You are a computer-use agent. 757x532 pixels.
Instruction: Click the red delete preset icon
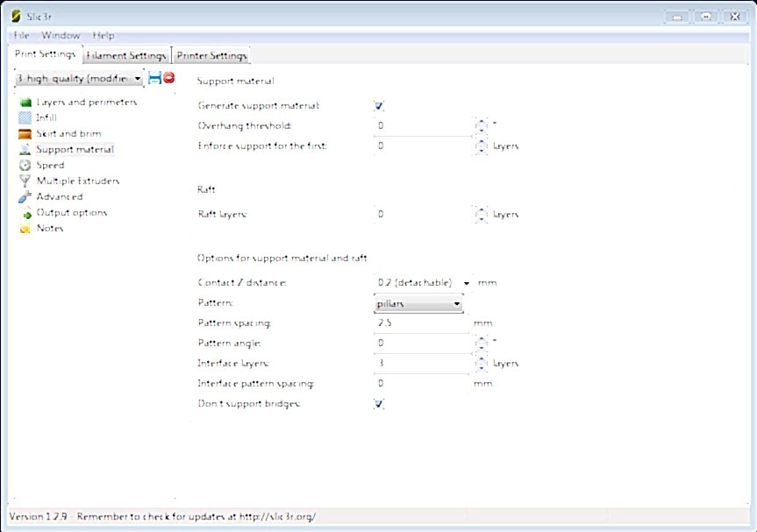(x=168, y=78)
